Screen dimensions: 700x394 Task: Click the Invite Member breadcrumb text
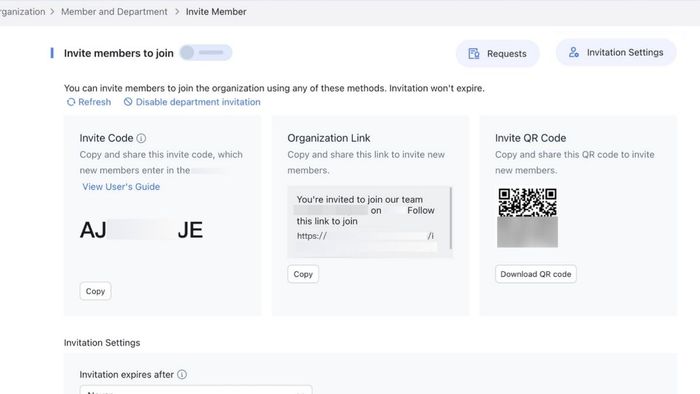tap(216, 12)
